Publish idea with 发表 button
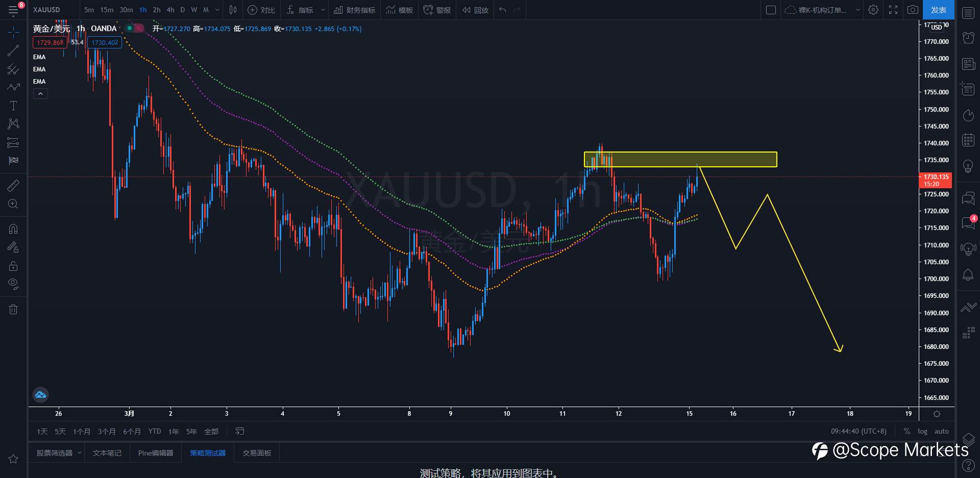This screenshot has height=478, width=980. pyautogui.click(x=939, y=10)
